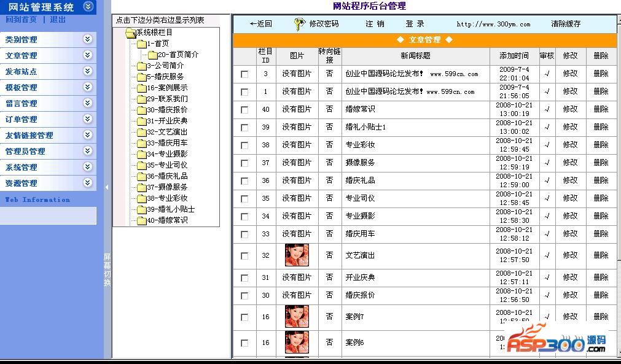Click folder icon for 35-专业司仪

(142, 166)
